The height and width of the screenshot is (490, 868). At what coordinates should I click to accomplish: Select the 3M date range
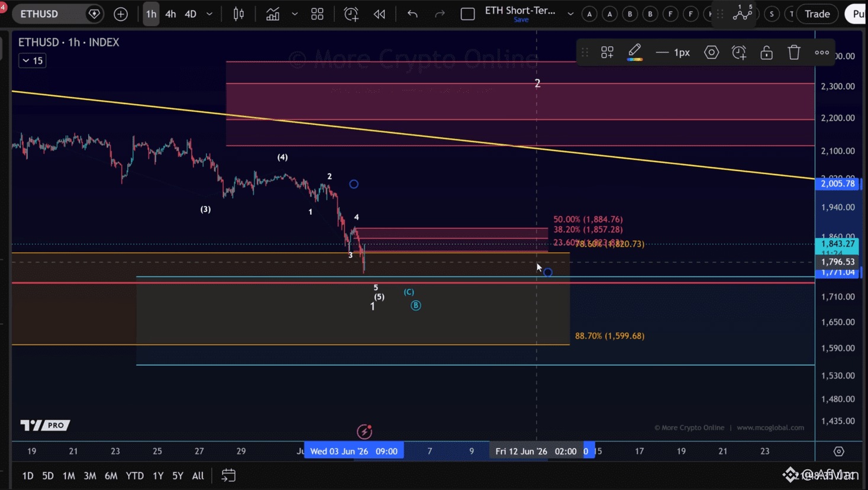pos(90,475)
